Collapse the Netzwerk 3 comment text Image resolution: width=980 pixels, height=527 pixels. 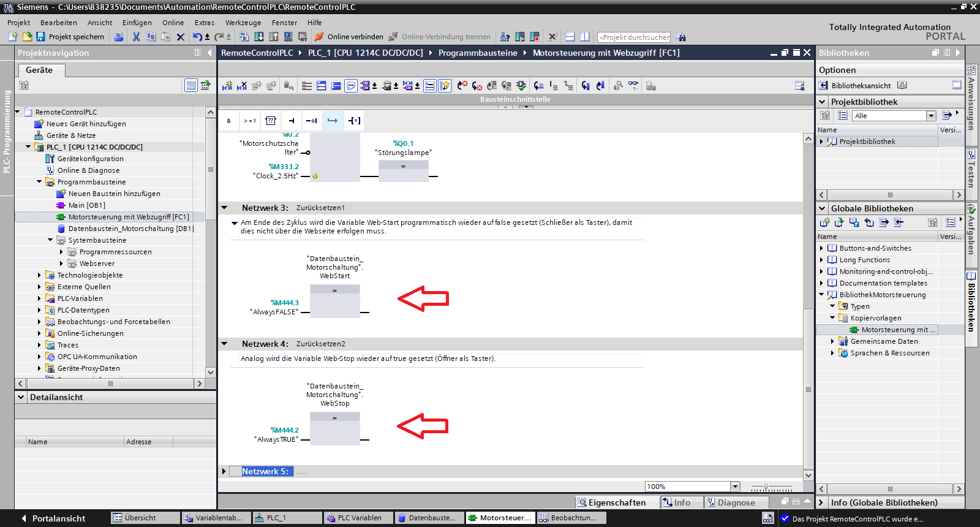[x=235, y=223]
